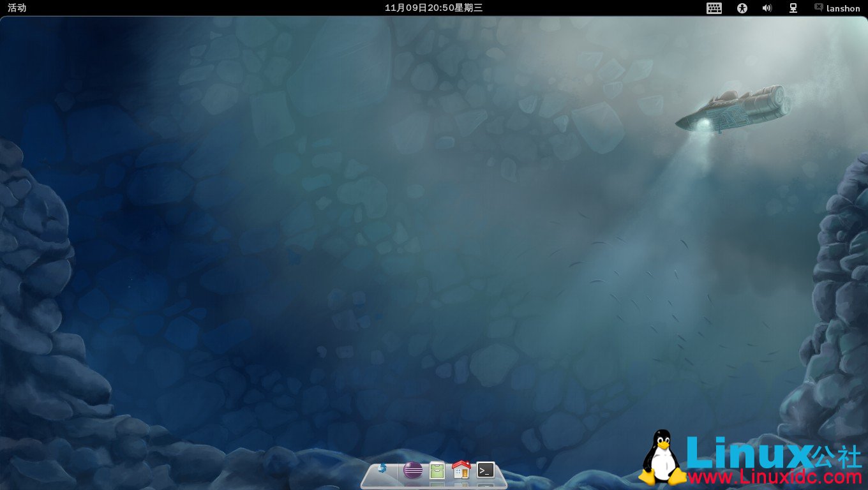This screenshot has width=868, height=490.
Task: Click the blue Docky anchor icon
Action: point(382,470)
